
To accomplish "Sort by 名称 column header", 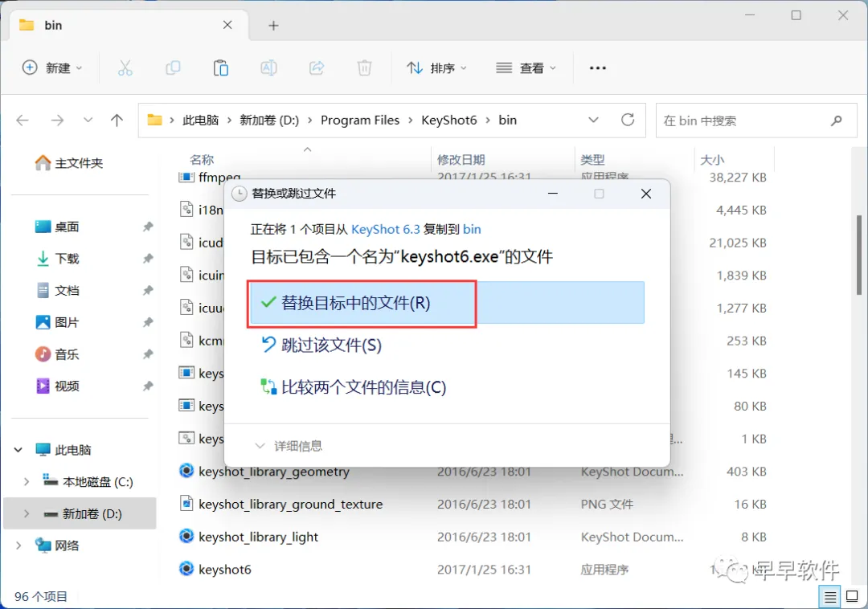I will click(x=202, y=160).
